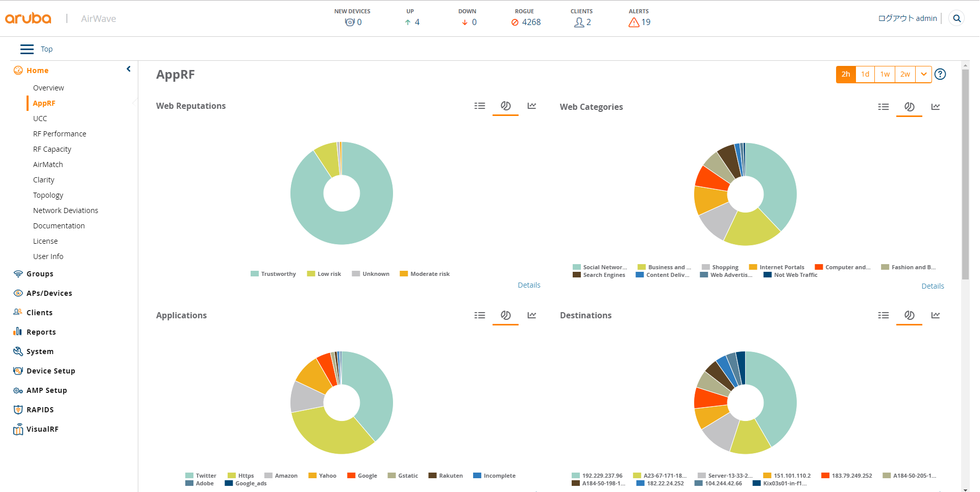Open the System section

(40, 352)
